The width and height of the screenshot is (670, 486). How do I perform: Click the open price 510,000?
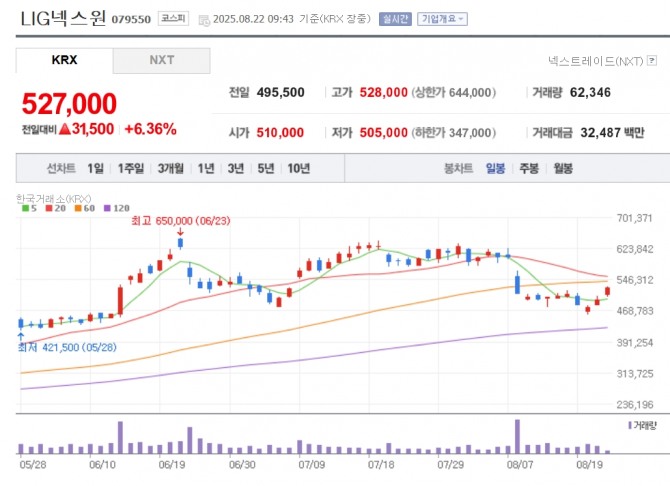pos(280,133)
